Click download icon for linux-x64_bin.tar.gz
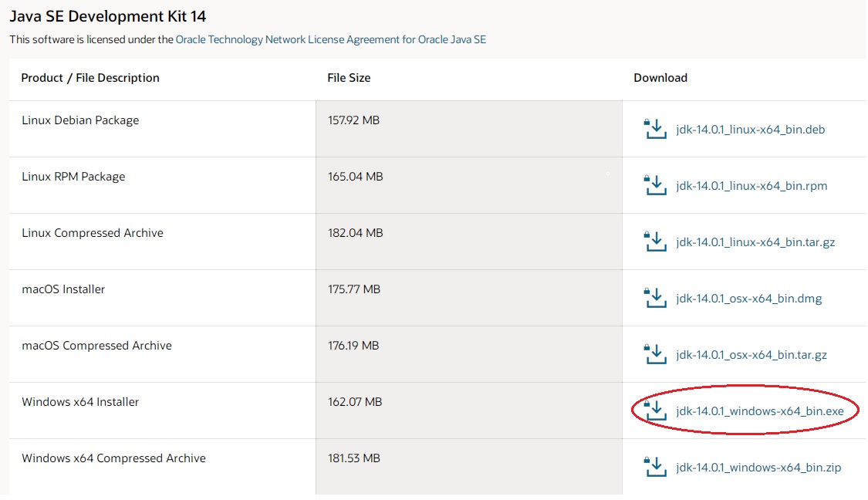Viewport: 868px width, 500px height. coord(655,242)
